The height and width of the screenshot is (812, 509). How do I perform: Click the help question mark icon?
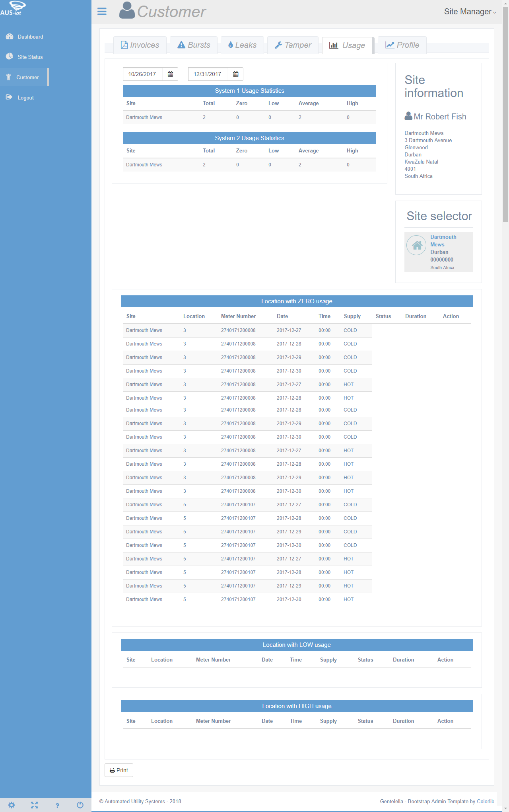57,805
